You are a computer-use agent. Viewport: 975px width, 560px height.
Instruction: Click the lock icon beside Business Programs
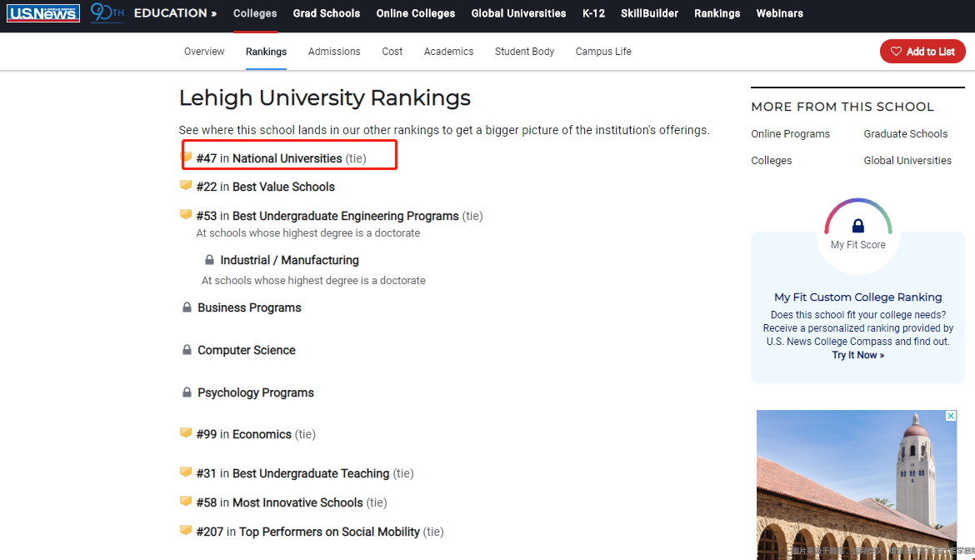pyautogui.click(x=187, y=307)
